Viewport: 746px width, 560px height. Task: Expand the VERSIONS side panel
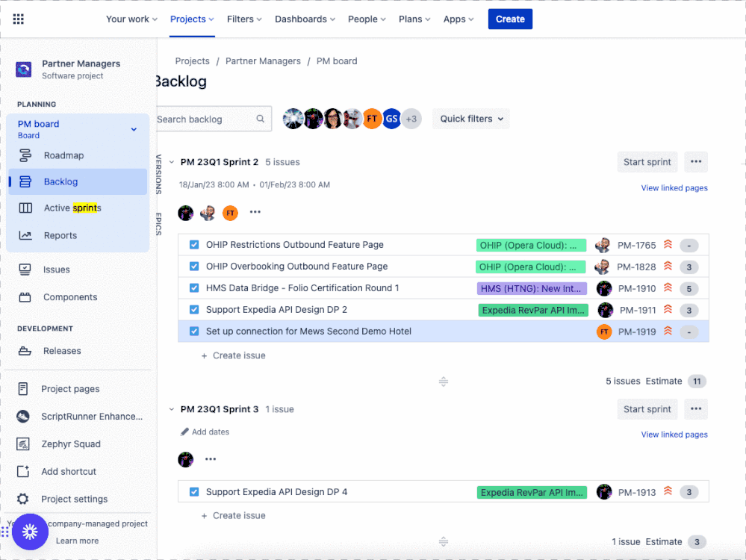[158, 174]
